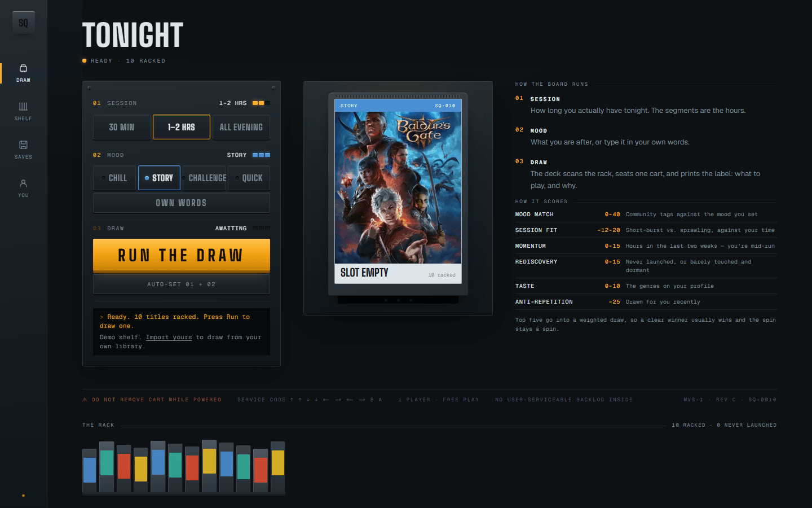812x508 pixels.
Task: Click 'NO USER-SERVICEABLE BACKLOG INSIDE' footer text
Action: (564, 400)
